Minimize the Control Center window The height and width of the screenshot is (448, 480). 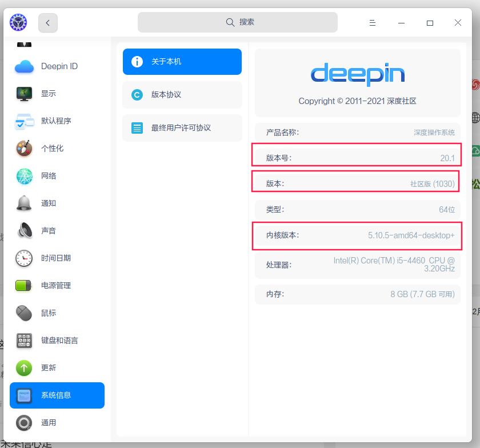tap(401, 23)
